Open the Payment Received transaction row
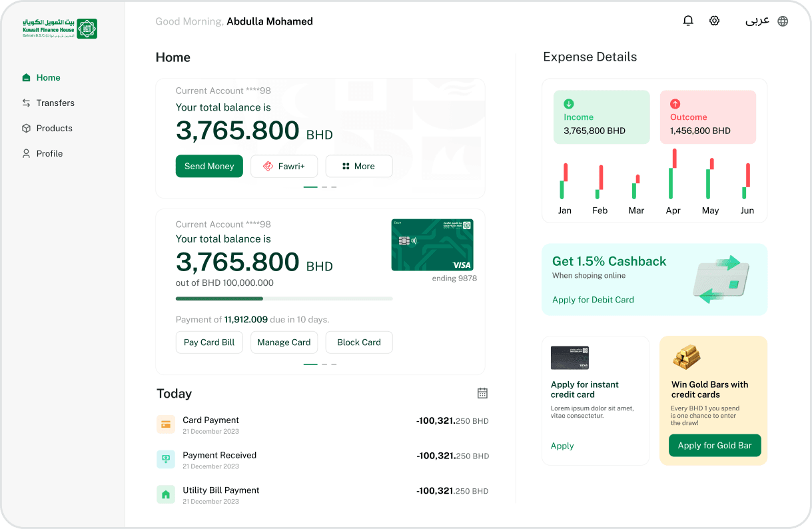Viewport: 812px width, 529px height. tap(322, 459)
